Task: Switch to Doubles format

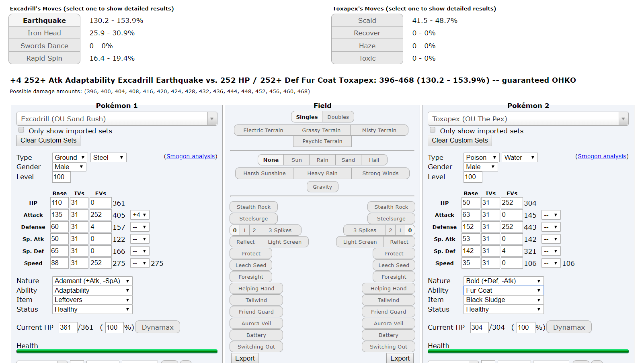Action: [x=338, y=117]
